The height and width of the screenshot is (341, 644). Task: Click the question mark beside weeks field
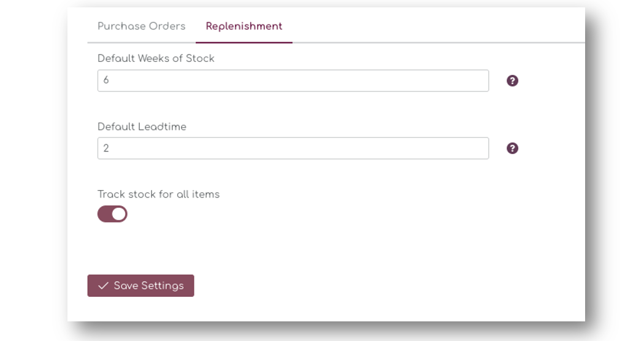(512, 80)
